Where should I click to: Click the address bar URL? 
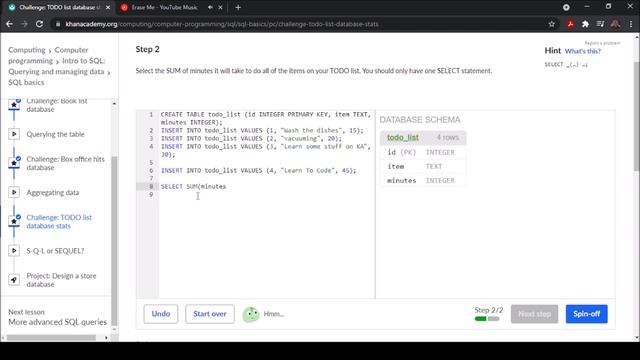click(x=222, y=24)
